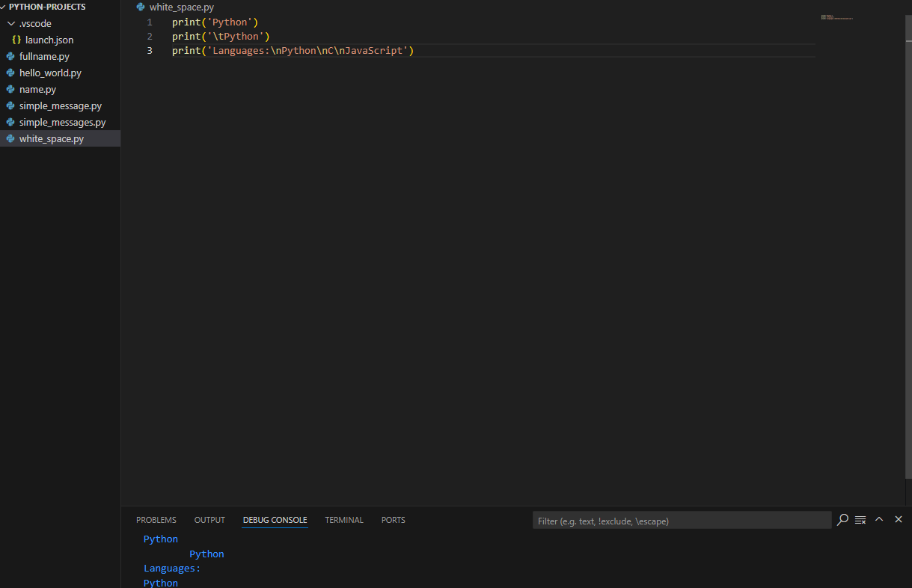Click the editor minimap preview
912x588 pixels.
[837, 17]
